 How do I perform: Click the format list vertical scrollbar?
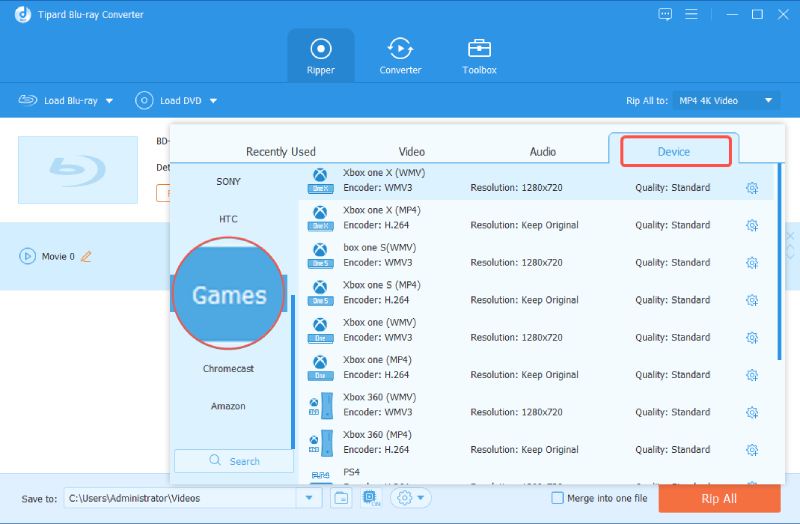[779, 261]
